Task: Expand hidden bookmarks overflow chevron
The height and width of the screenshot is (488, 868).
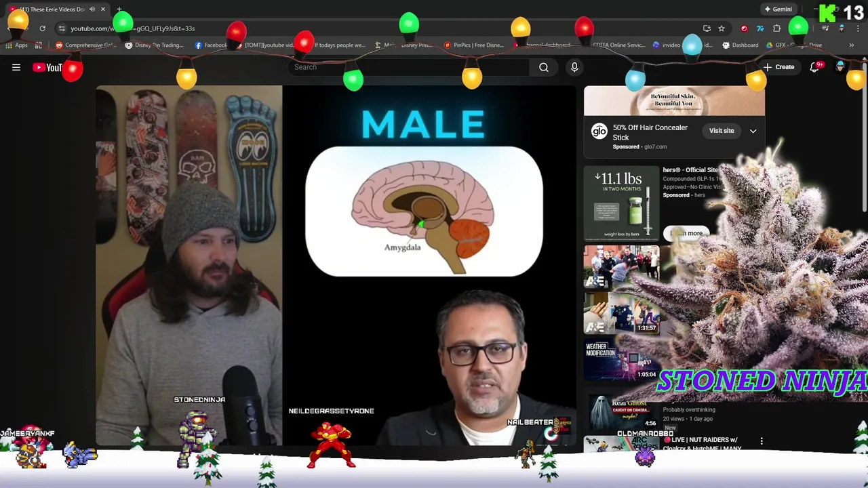Action: point(851,45)
